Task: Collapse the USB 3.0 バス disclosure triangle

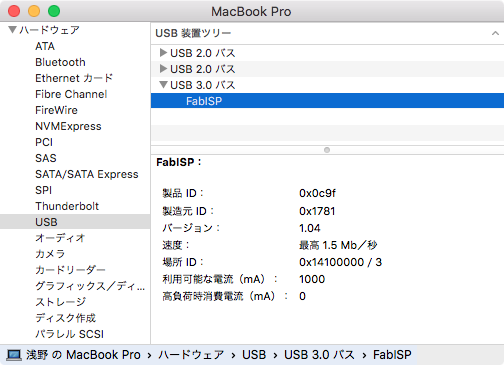Action: 163,85
